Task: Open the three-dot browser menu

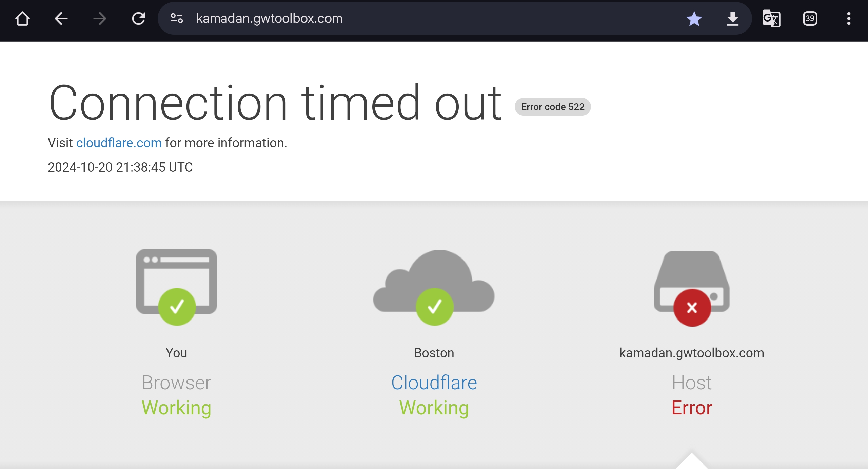Action: [849, 19]
